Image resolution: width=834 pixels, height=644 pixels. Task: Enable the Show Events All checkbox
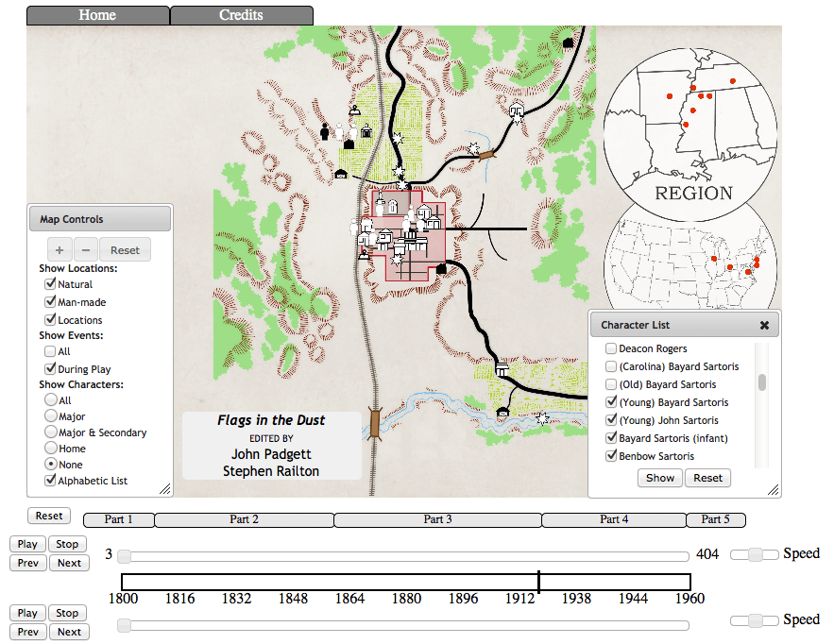coord(51,351)
